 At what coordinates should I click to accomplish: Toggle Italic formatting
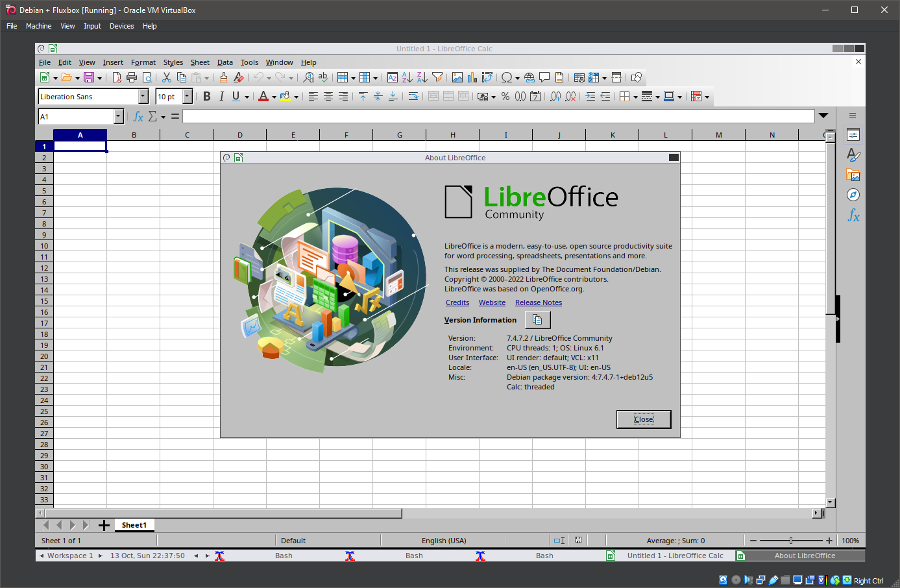221,96
